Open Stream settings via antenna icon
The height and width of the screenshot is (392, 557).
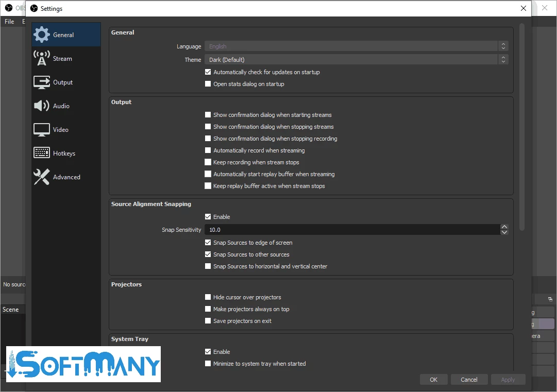tap(42, 59)
